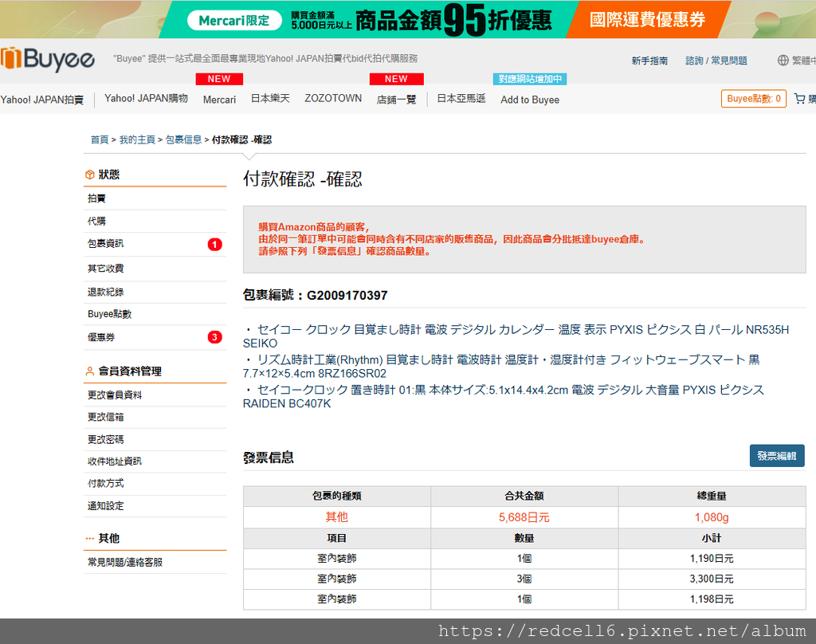The image size is (816, 644).
Task: Click the 1,080g total weight value
Action: tap(712, 517)
